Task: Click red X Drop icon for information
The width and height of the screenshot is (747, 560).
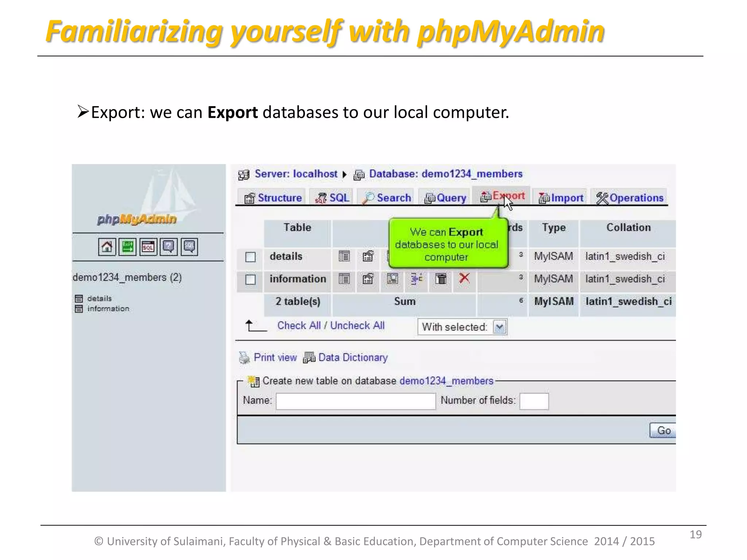Action: click(464, 278)
